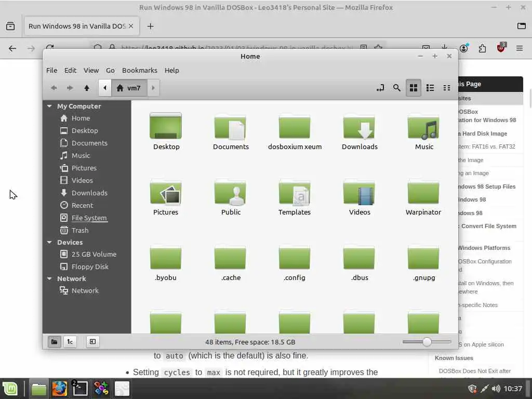Go up to parent folder
The width and height of the screenshot is (532, 399).
(87, 88)
